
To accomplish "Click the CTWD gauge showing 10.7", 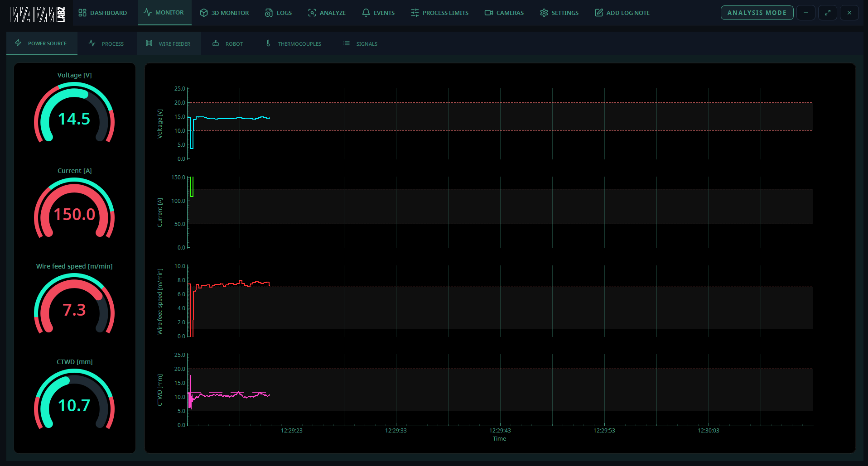I will (74, 399).
